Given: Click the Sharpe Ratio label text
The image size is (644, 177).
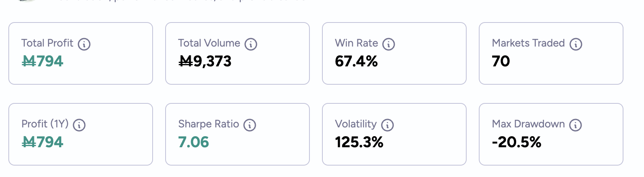Looking at the screenshot, I should [x=209, y=124].
